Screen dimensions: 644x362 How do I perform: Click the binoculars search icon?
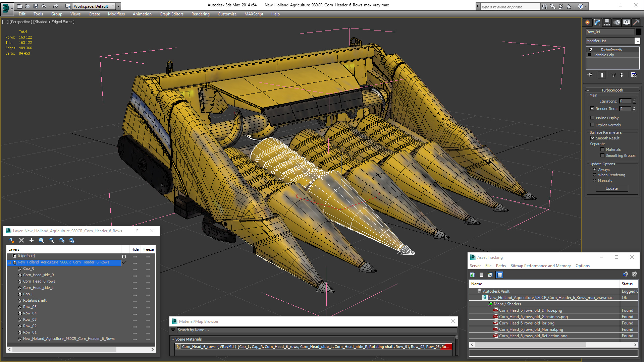coord(544,6)
